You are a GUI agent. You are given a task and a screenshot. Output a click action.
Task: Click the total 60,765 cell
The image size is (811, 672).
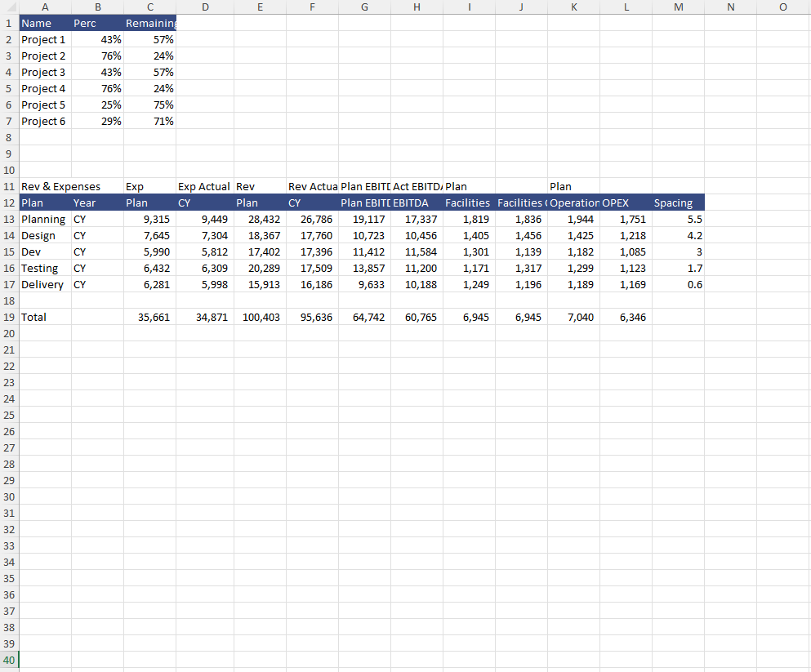tap(417, 317)
